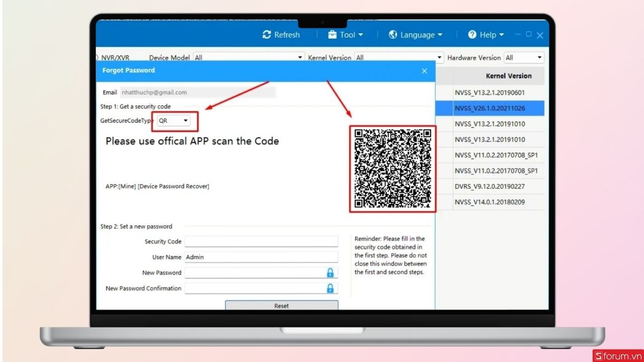The width and height of the screenshot is (644, 362).
Task: Click the User Name field containing Admin
Action: tap(261, 257)
